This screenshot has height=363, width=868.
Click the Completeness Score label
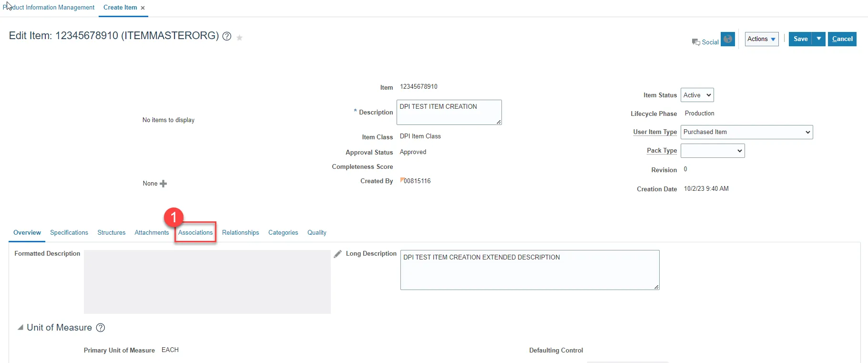tap(363, 167)
